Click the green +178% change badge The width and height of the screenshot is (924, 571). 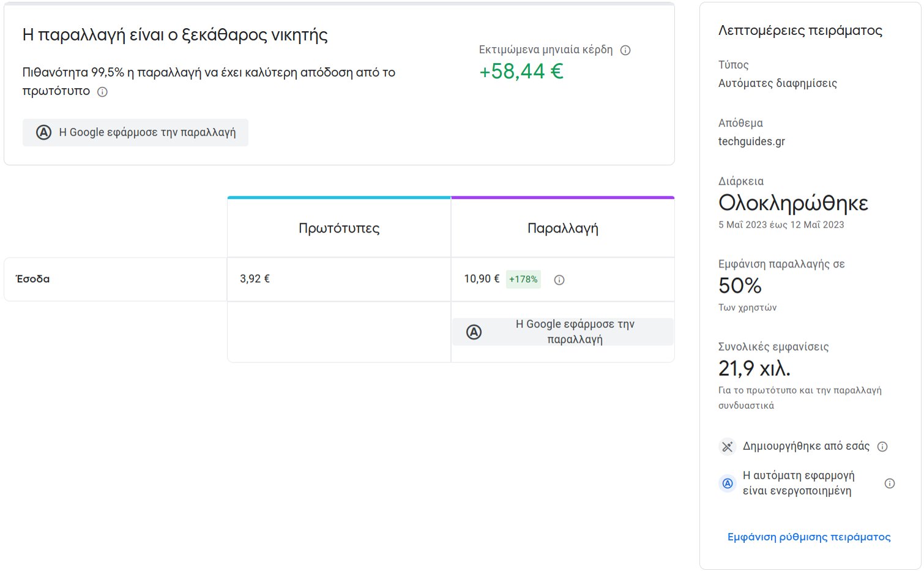pos(523,279)
